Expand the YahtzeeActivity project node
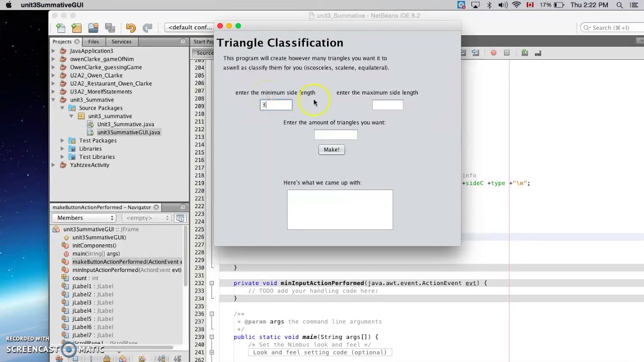 tap(54, 165)
